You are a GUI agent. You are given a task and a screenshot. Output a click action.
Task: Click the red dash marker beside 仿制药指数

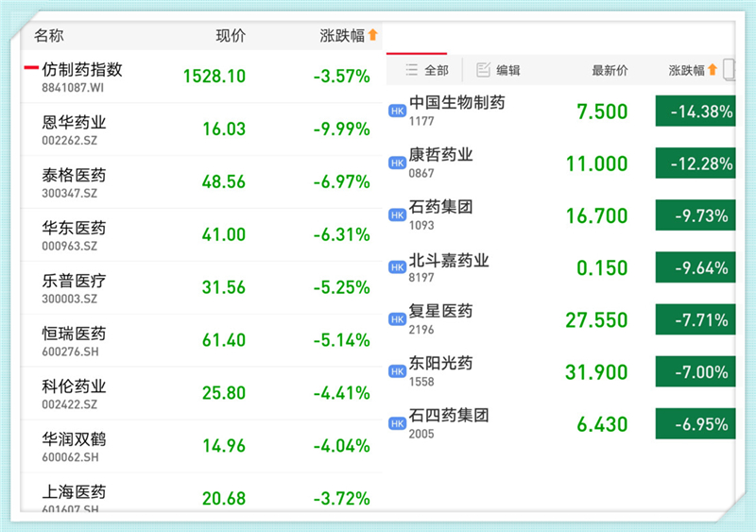(31, 69)
